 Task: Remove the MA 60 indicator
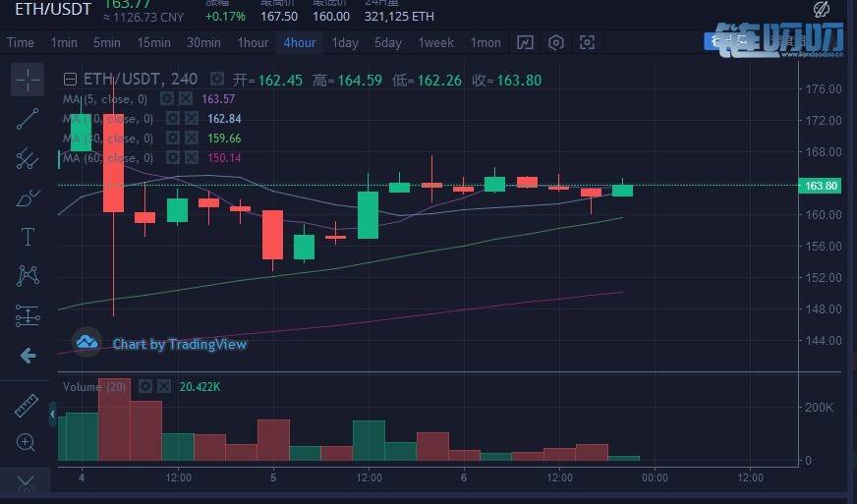(x=191, y=158)
